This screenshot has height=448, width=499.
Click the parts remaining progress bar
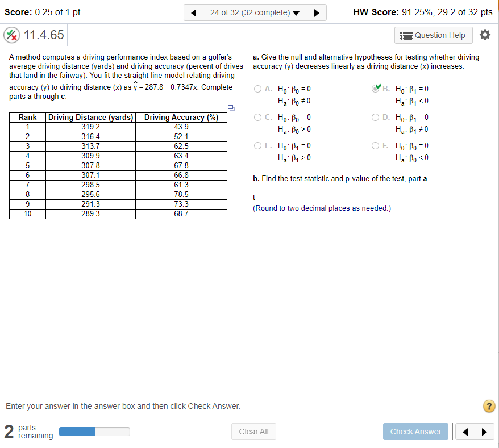tap(94, 432)
